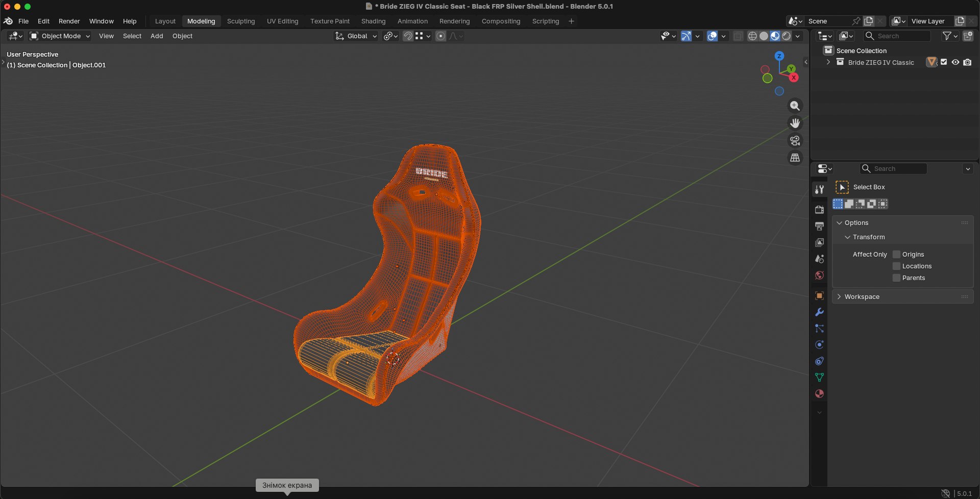
Task: Toggle X-ray display button
Action: [738, 36]
